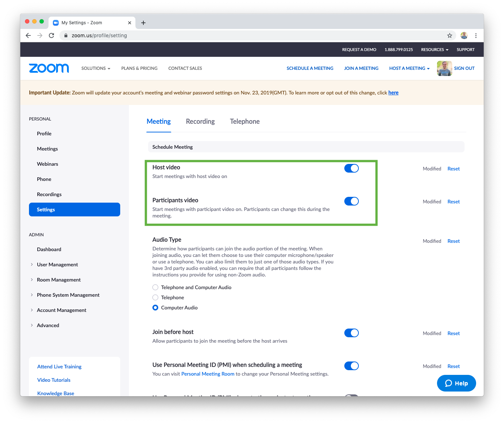Toggle Join before host off
The image size is (504, 423).
[352, 333]
